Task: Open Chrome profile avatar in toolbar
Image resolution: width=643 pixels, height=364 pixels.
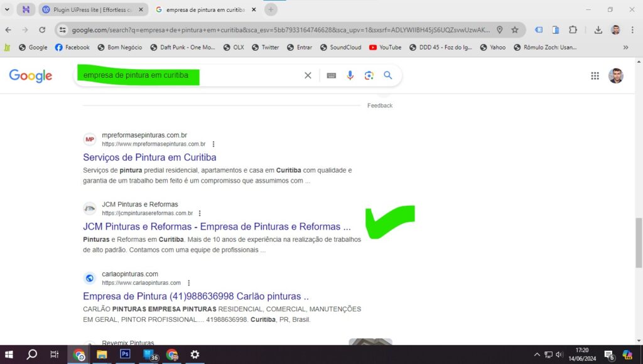Action: 615,30
